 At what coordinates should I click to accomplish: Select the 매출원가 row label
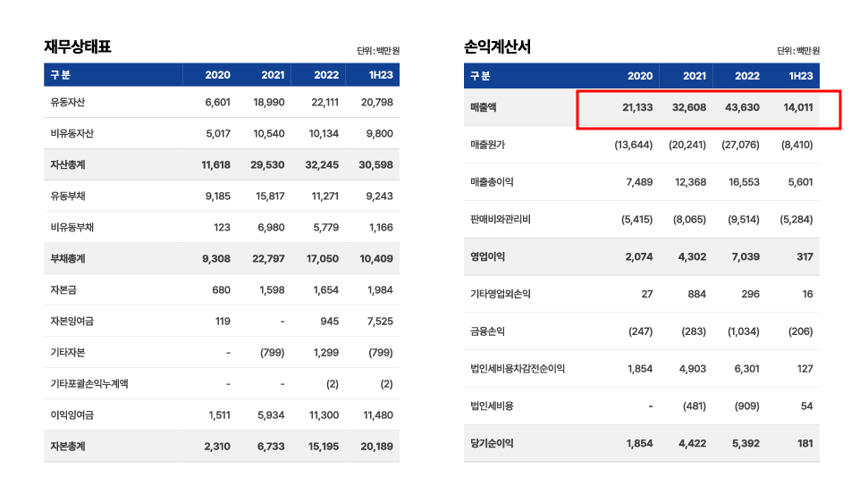(488, 145)
